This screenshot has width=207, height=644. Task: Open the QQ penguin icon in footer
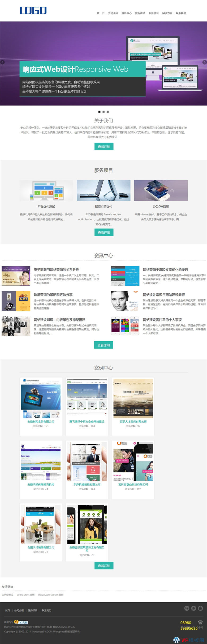(x=201, y=608)
